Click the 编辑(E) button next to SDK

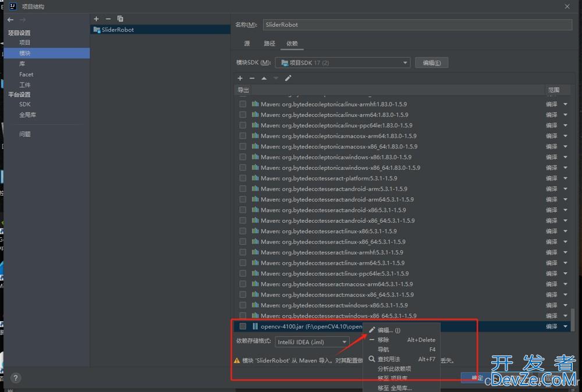[x=432, y=63]
